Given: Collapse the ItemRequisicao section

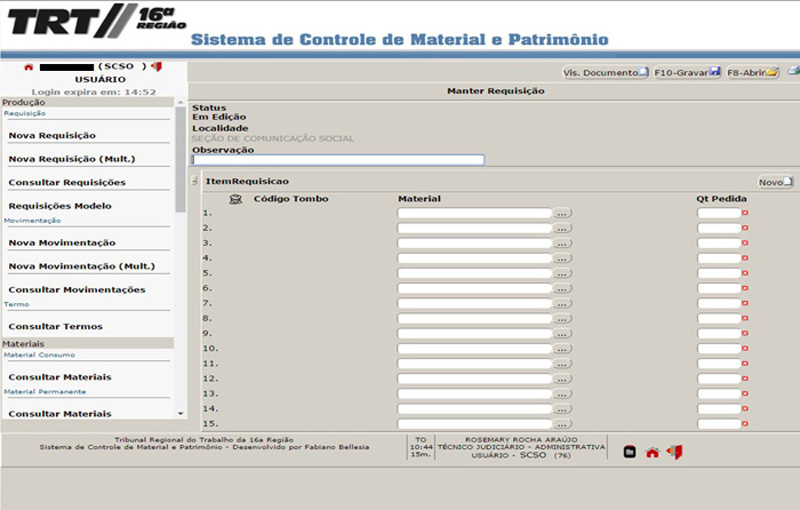Looking at the screenshot, I should (x=194, y=181).
